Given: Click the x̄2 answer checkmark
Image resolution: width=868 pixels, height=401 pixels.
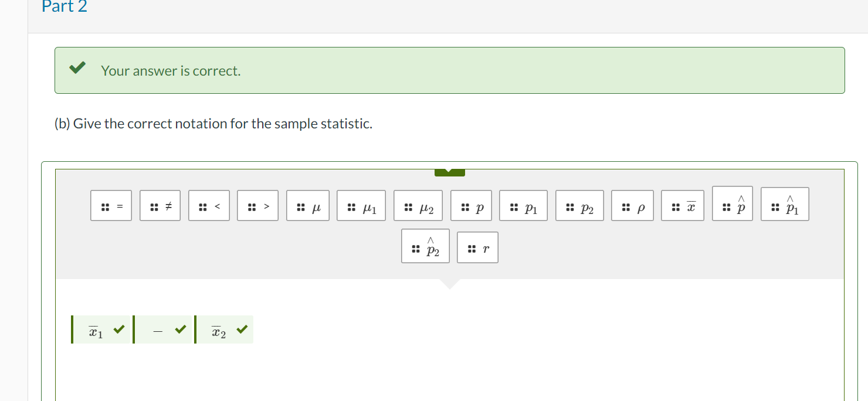Looking at the screenshot, I should click(241, 329).
